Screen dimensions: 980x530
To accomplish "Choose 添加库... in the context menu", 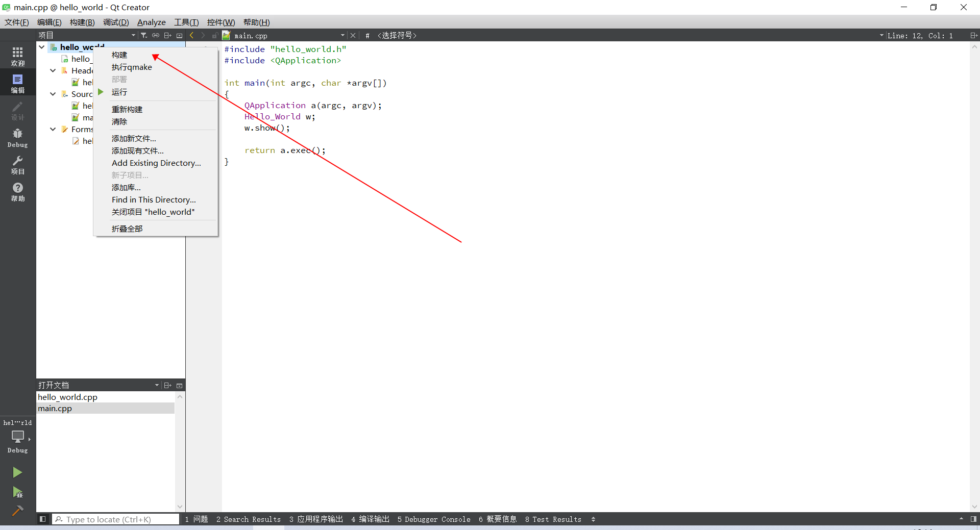I will point(156,187).
